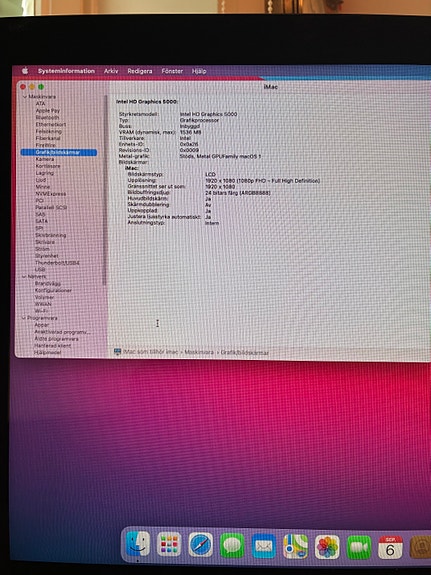Click Maskinvara in the bottom path bar
This screenshot has width=431, height=575.
(x=199, y=352)
